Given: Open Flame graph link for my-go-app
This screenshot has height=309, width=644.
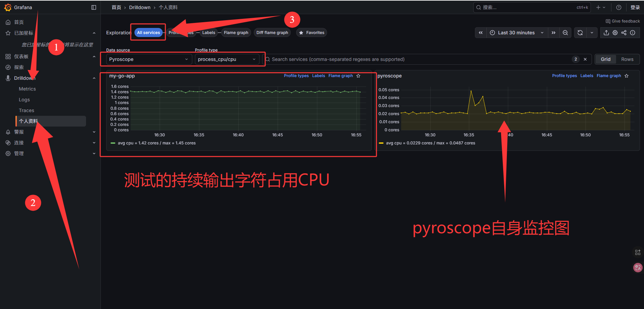Looking at the screenshot, I should (x=340, y=76).
